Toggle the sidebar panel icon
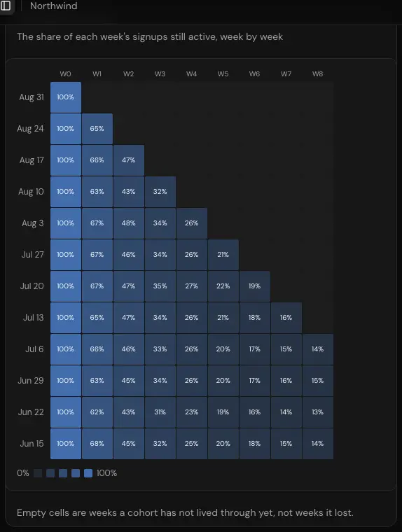Viewport: 402px width, 532px height. click(6, 6)
